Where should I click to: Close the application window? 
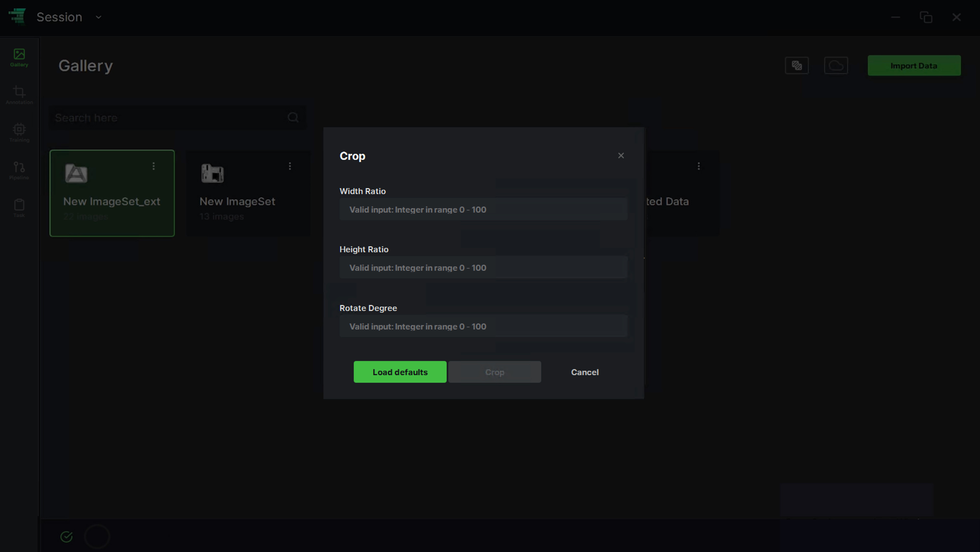[x=956, y=17]
